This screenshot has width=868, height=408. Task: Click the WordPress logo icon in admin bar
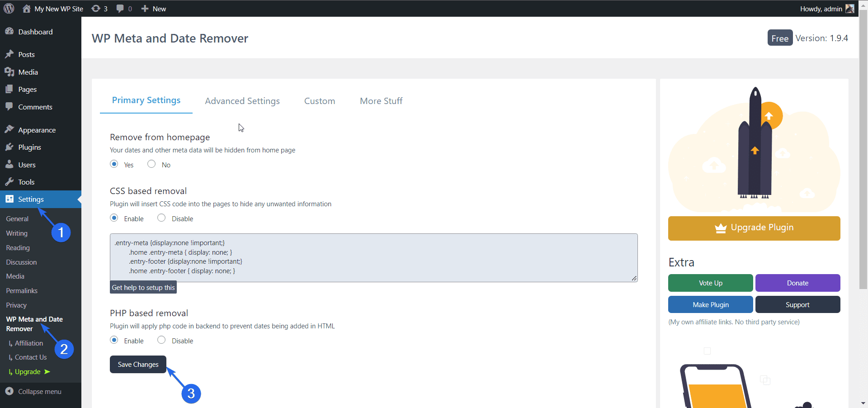9,9
